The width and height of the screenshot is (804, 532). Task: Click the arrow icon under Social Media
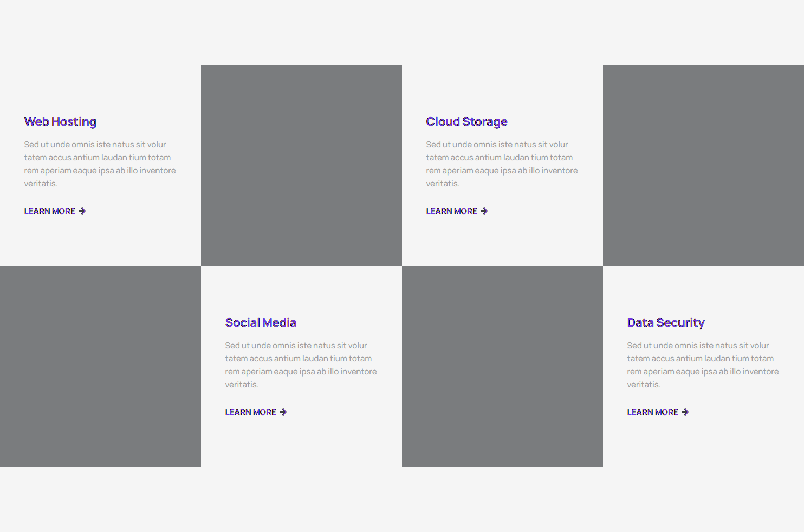click(x=283, y=412)
